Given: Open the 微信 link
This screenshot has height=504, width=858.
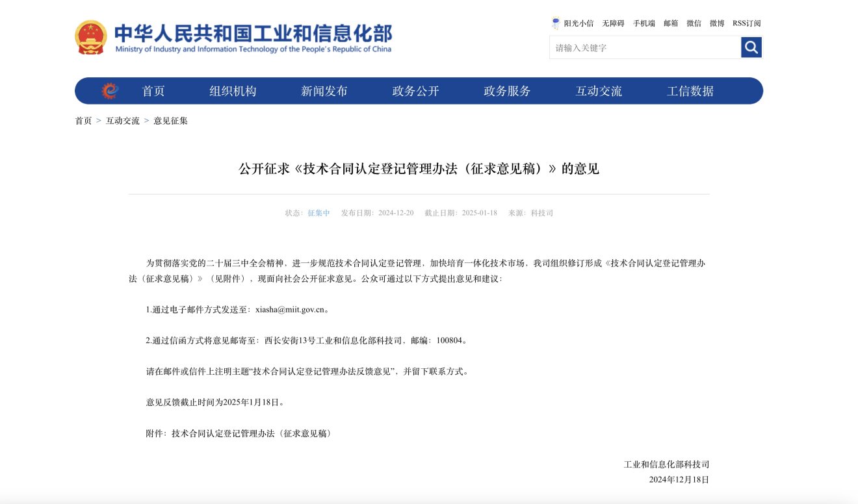Looking at the screenshot, I should [x=694, y=23].
